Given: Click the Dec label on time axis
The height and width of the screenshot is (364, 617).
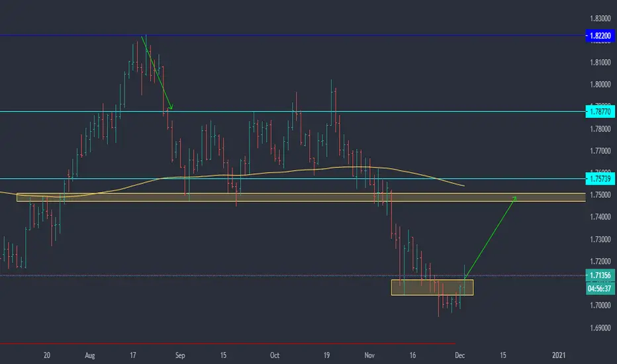Looking at the screenshot, I should point(459,355).
